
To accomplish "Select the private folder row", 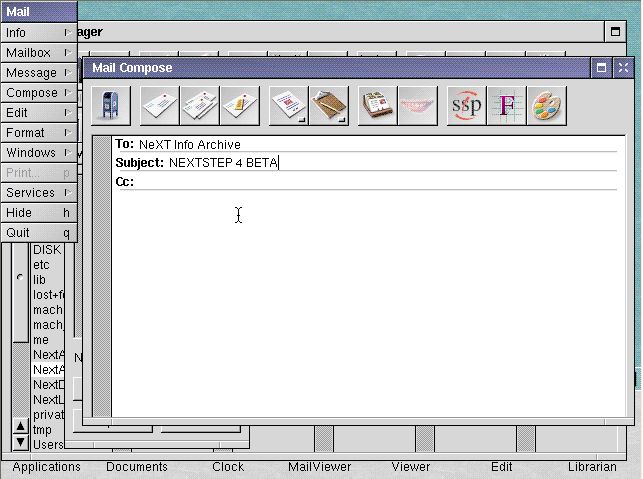I will click(x=48, y=415).
